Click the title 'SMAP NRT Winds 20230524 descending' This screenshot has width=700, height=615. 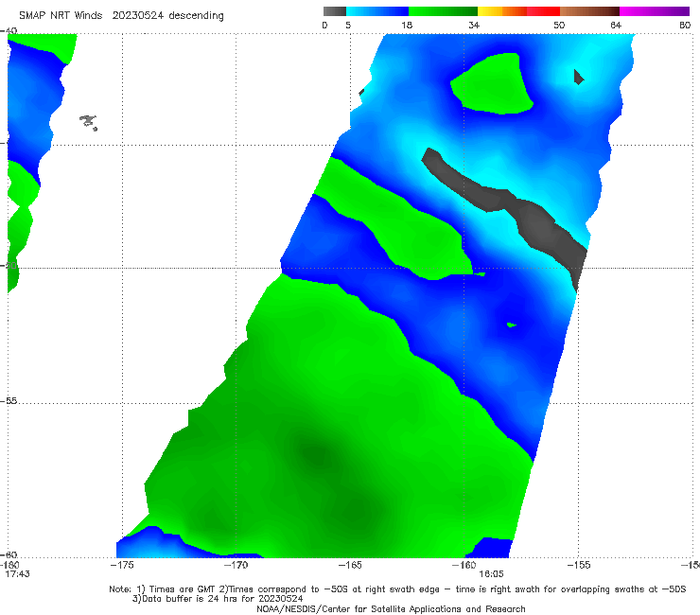tap(121, 16)
